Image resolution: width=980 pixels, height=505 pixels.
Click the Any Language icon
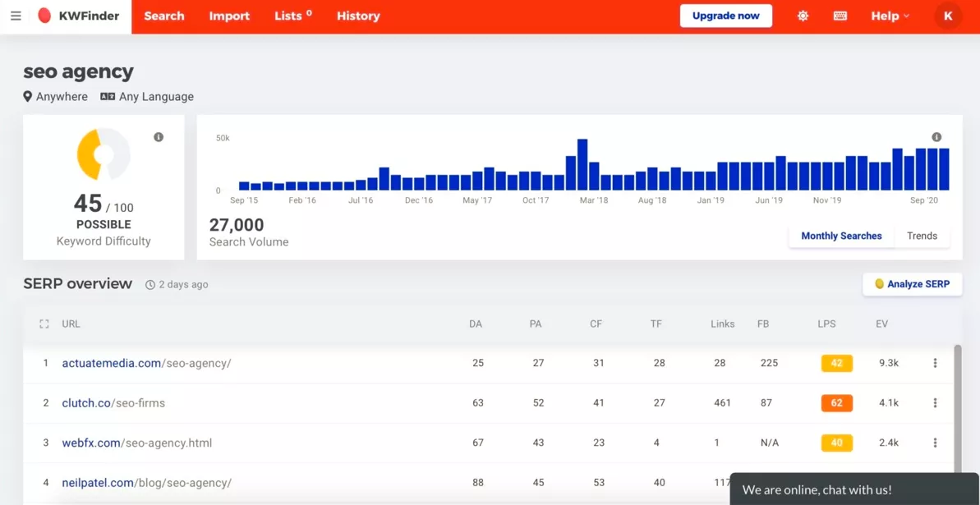pos(108,97)
